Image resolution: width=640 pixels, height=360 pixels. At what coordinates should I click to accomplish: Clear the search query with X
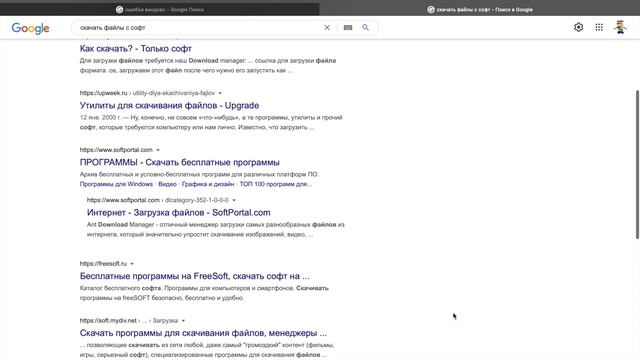(327, 27)
